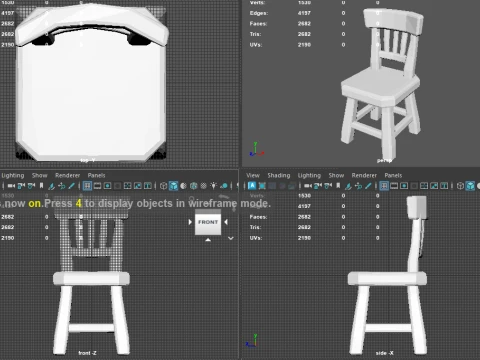Screen dimensions: 480x360
Task: Click the ViewCube arrow left of FRONT
Action: point(190,222)
